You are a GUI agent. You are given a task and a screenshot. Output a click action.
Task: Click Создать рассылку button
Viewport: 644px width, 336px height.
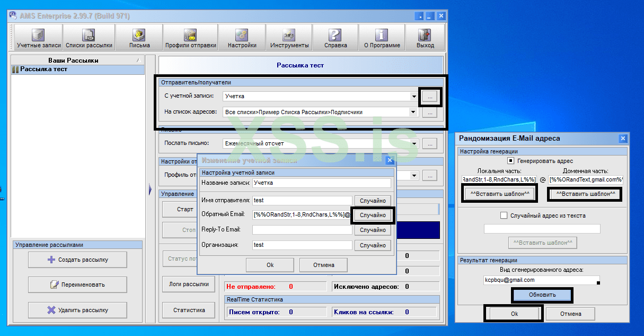[77, 260]
